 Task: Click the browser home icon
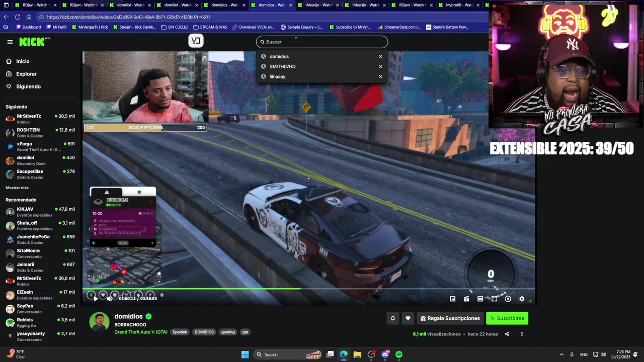click(x=29, y=17)
